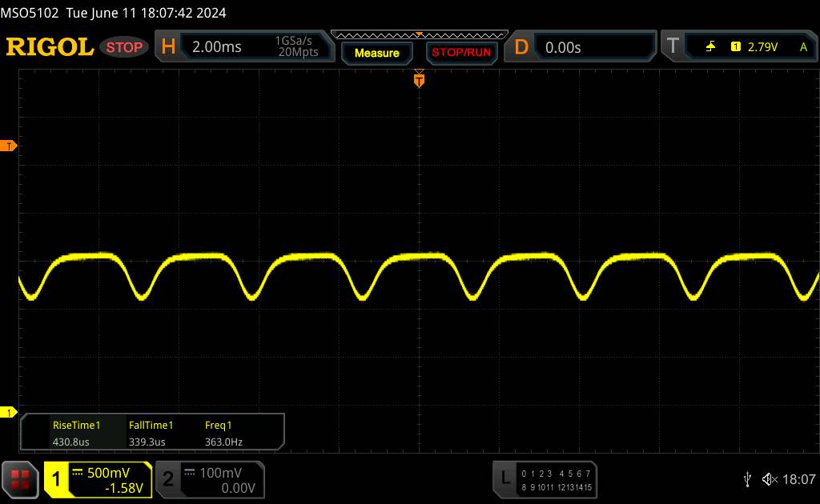This screenshot has height=504, width=820.
Task: Open horizontal timebase H icon
Action: pyautogui.click(x=168, y=46)
